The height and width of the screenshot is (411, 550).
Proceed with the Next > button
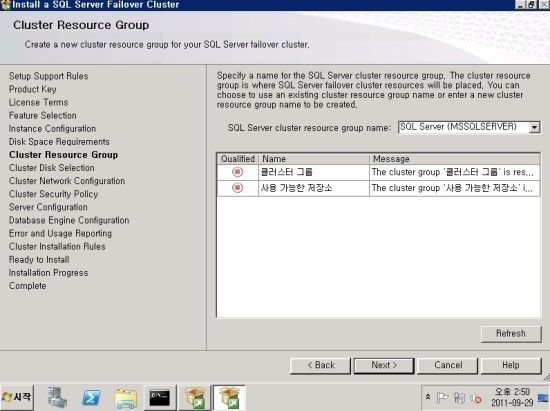coord(384,365)
